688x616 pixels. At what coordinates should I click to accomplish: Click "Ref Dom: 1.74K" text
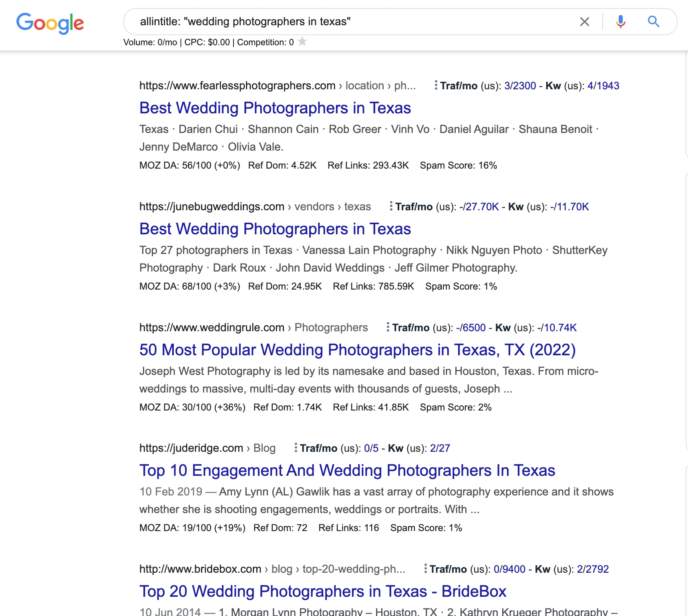pyautogui.click(x=288, y=407)
